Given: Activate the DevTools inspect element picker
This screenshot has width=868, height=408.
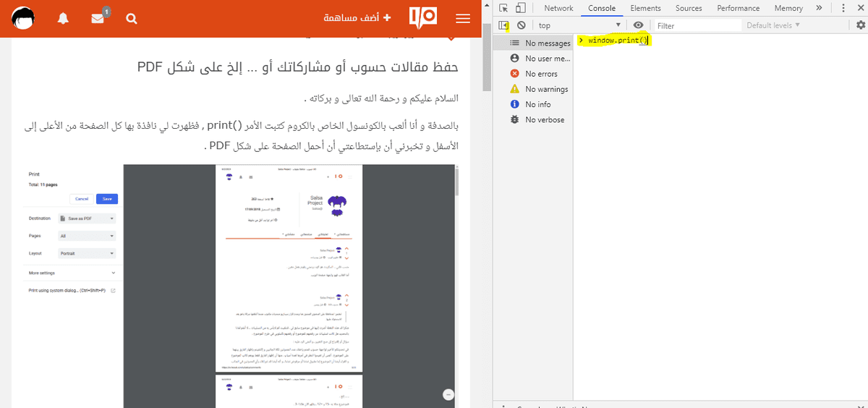Looking at the screenshot, I should (504, 8).
